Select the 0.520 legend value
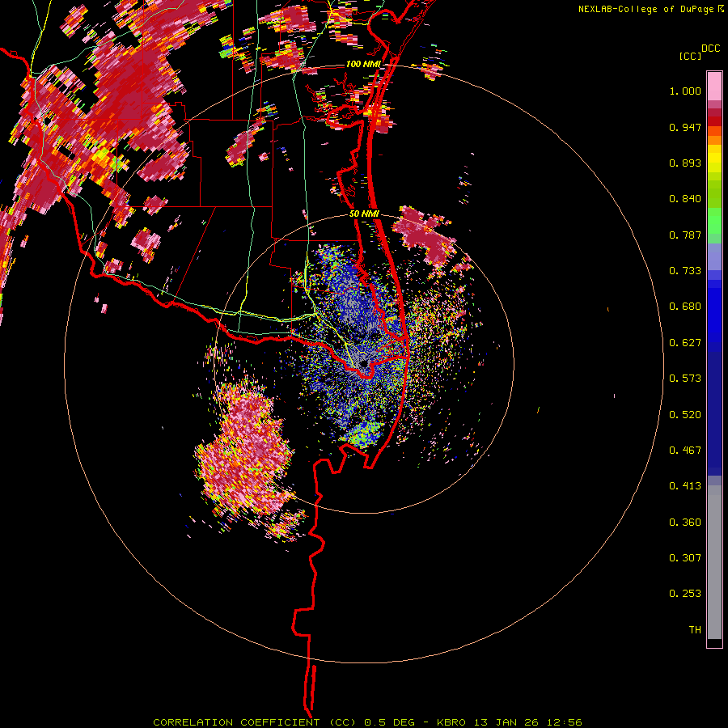 click(x=685, y=415)
